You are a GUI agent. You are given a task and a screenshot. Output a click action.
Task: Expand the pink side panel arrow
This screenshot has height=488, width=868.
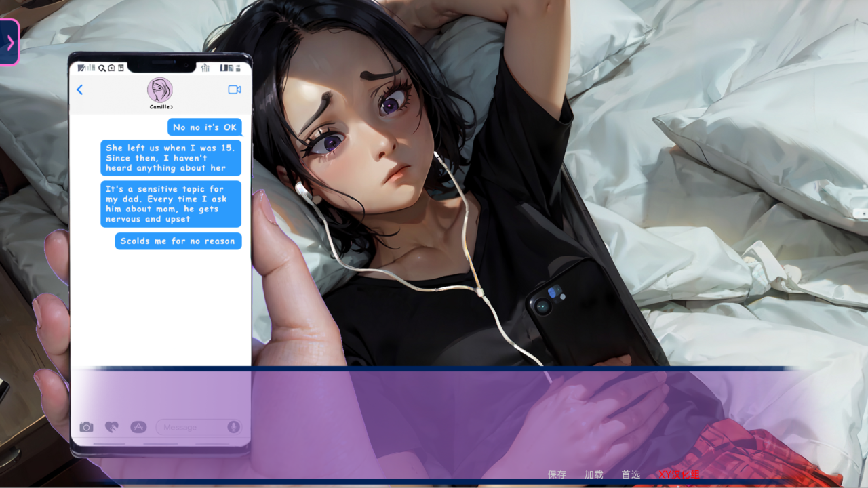9,42
